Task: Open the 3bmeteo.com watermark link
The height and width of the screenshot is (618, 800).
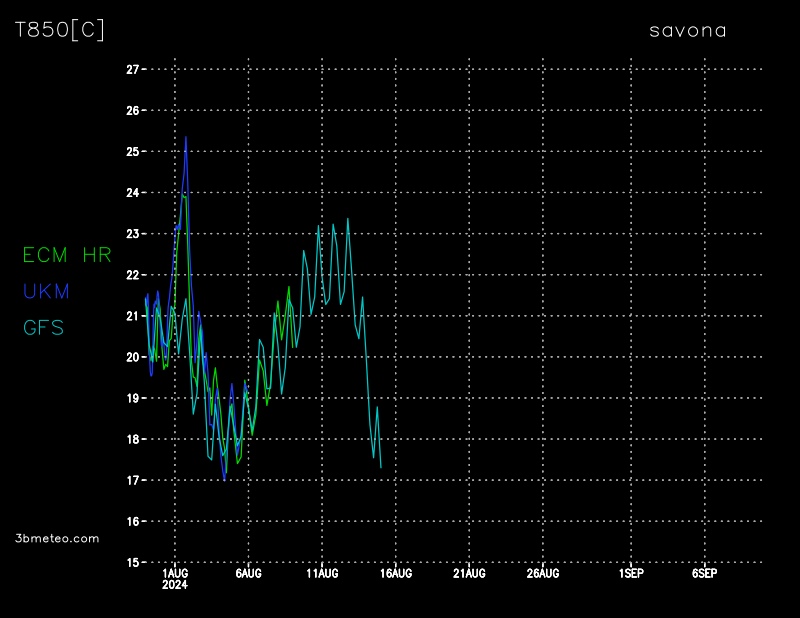Action: tap(57, 538)
